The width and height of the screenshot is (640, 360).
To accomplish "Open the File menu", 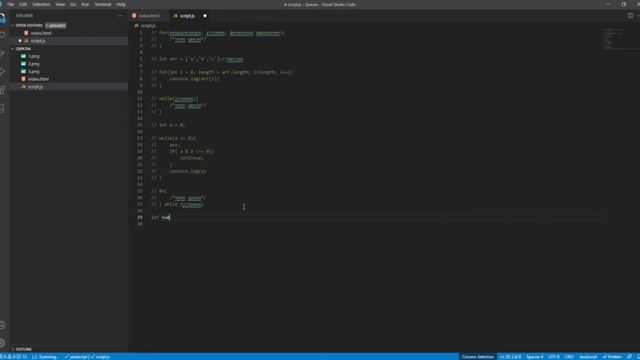I will (11, 4).
